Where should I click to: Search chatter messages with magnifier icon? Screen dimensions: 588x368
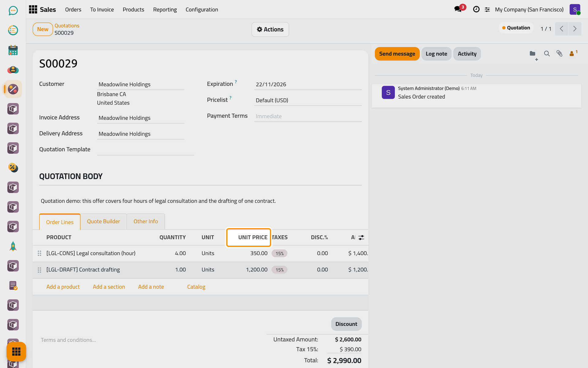coord(547,54)
